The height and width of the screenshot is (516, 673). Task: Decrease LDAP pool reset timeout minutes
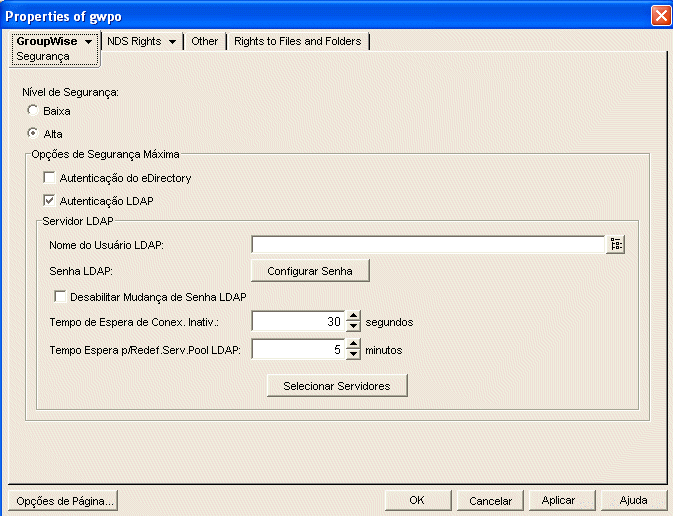point(353,354)
